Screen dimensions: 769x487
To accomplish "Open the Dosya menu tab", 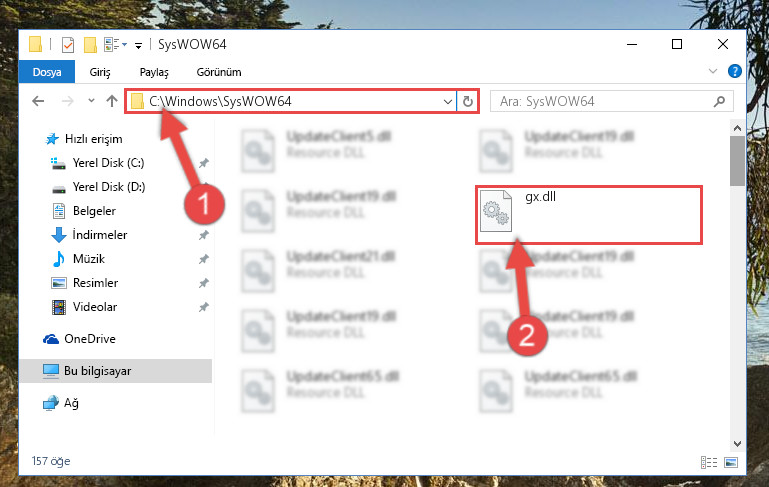I will [x=47, y=72].
